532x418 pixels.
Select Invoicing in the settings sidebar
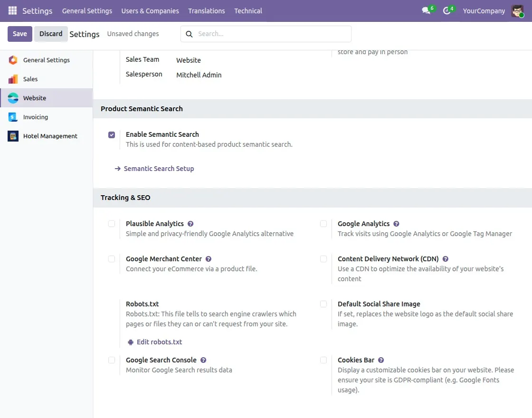point(46,117)
